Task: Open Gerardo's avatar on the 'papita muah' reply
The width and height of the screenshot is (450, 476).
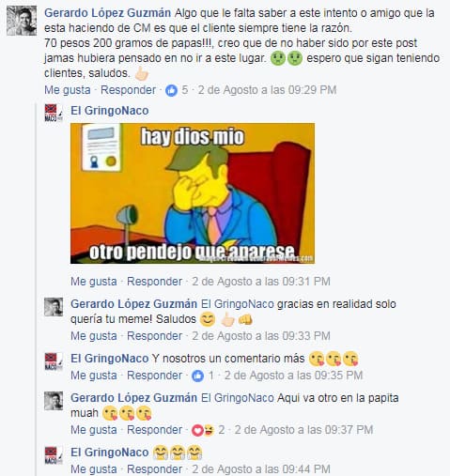Action: tap(54, 401)
